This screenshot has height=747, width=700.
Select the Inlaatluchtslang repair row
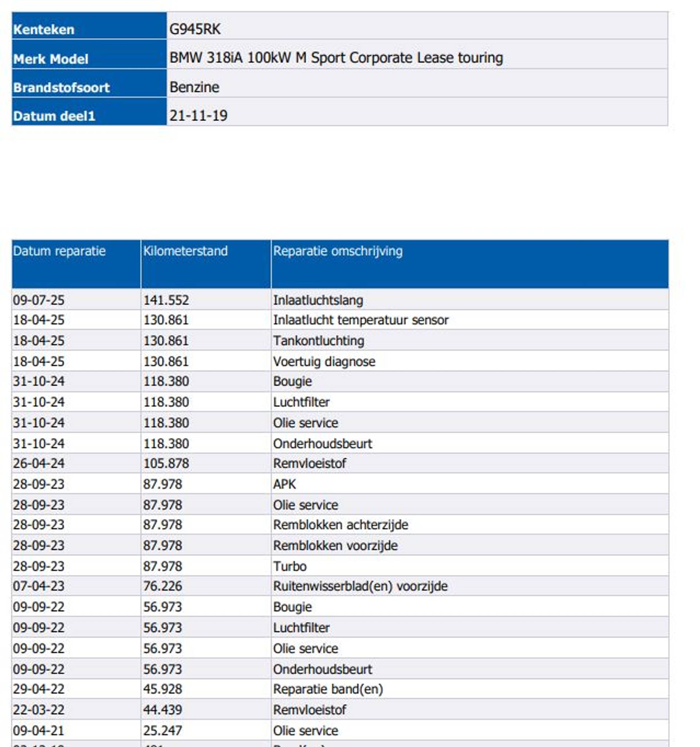click(x=318, y=300)
